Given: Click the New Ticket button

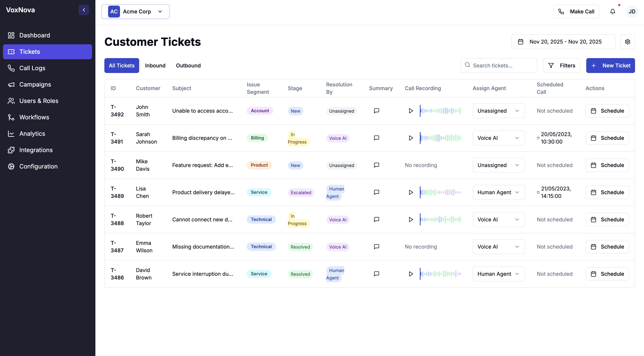Looking at the screenshot, I should tap(610, 66).
